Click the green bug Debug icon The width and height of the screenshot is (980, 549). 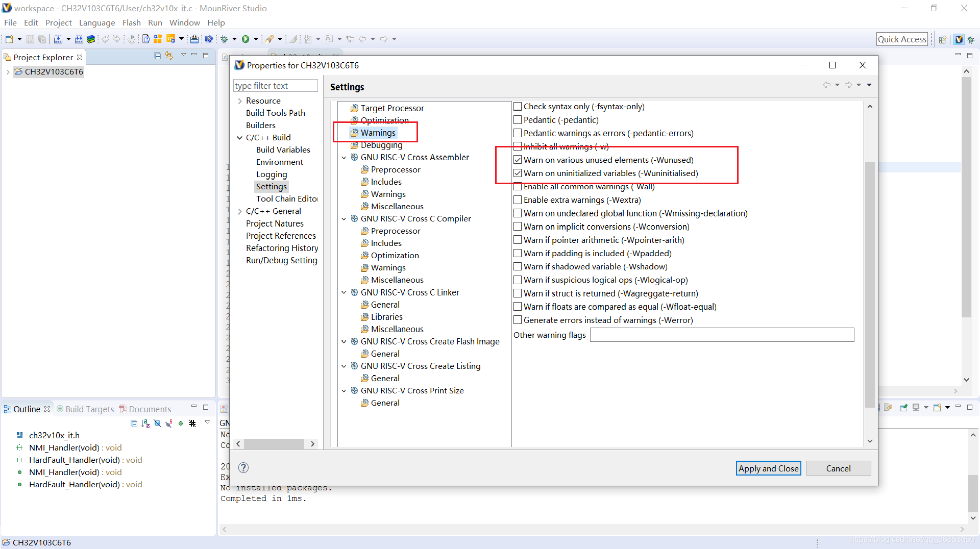click(225, 39)
